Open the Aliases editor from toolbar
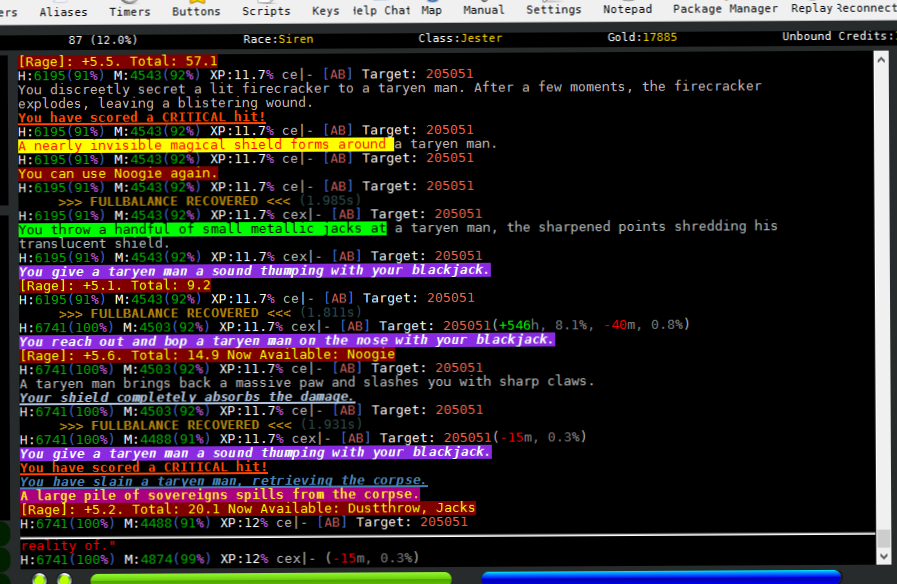Image resolution: width=897 pixels, height=584 pixels. pyautogui.click(x=63, y=11)
